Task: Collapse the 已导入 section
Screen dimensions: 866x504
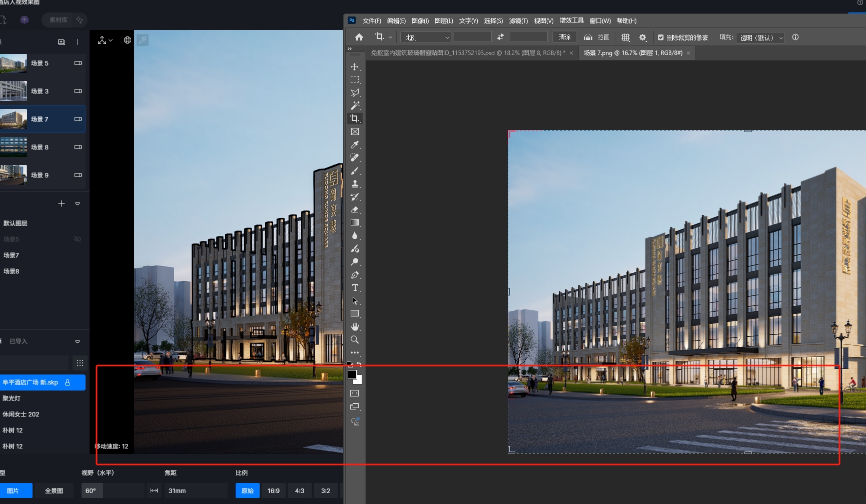Action: point(78,341)
